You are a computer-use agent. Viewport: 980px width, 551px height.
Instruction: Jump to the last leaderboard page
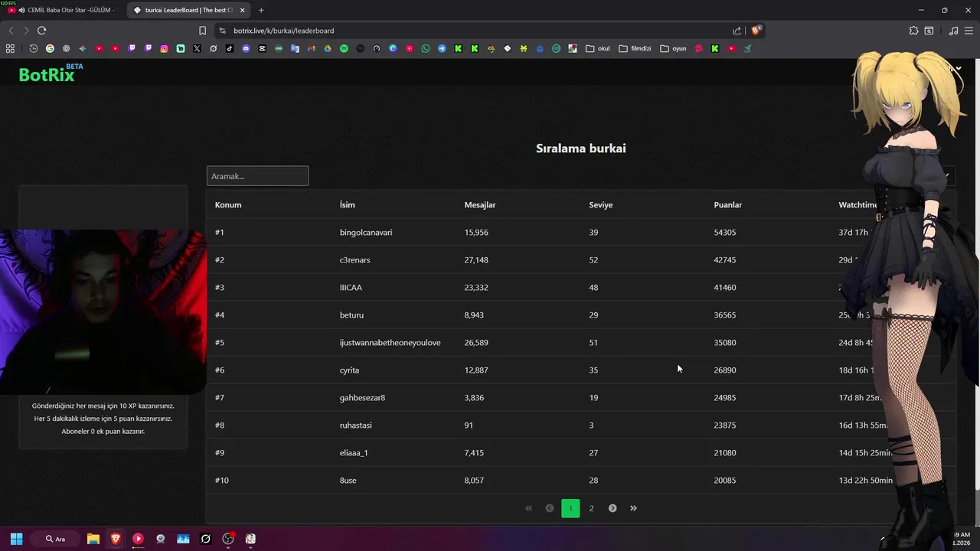[633, 508]
